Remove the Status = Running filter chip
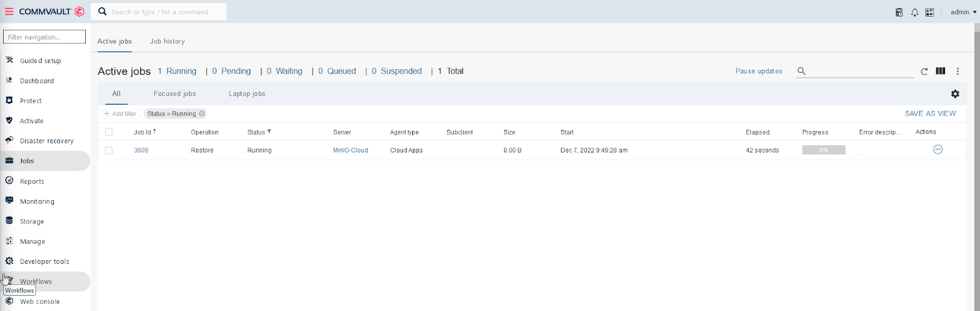Screen dimensions: 980x311 (x=202, y=114)
